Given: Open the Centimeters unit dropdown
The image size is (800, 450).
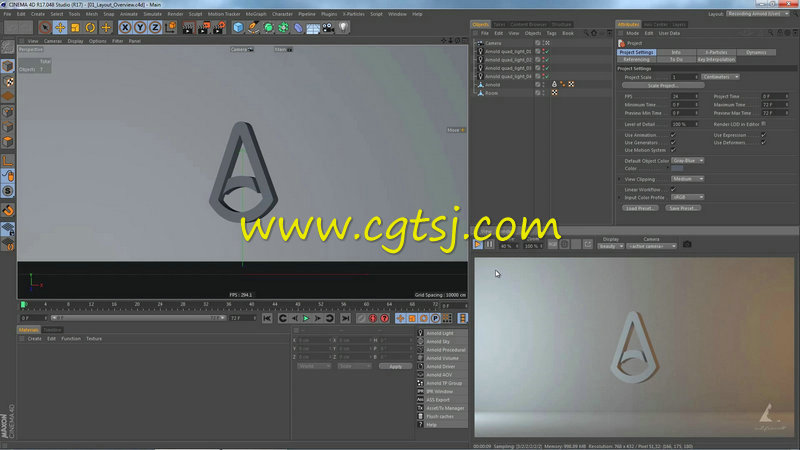Looking at the screenshot, I should point(720,77).
